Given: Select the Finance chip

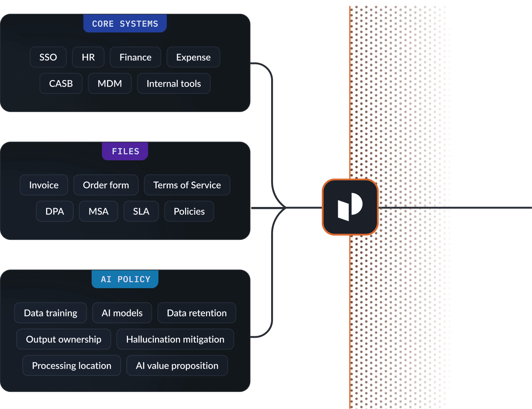Looking at the screenshot, I should tap(136, 57).
